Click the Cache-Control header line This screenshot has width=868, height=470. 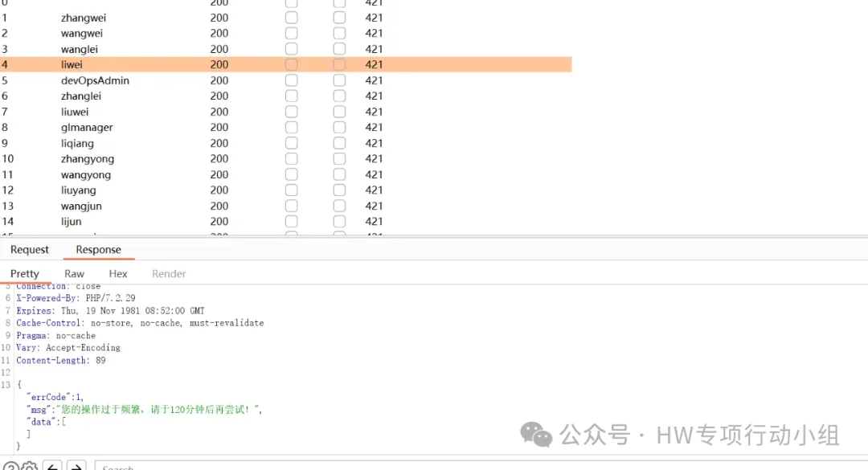[140, 323]
